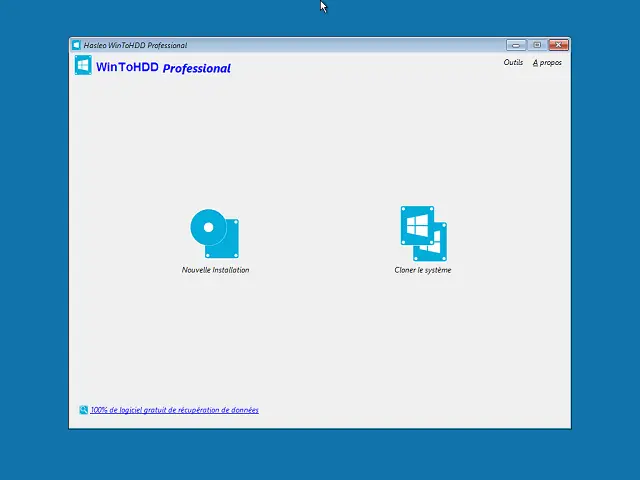Select the Nouvelle Installation text label
The height and width of the screenshot is (480, 640).
215,270
